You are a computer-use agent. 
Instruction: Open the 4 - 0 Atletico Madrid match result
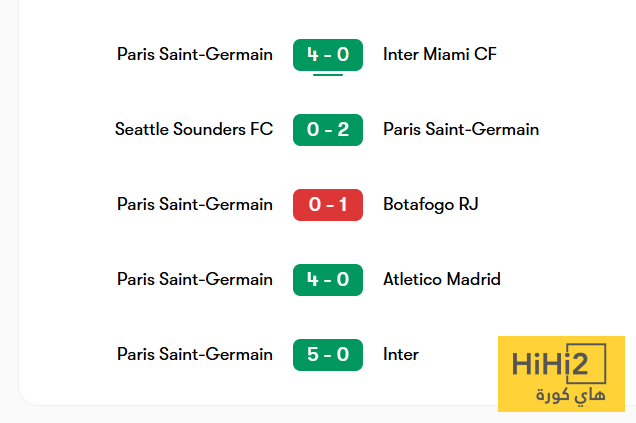point(328,280)
